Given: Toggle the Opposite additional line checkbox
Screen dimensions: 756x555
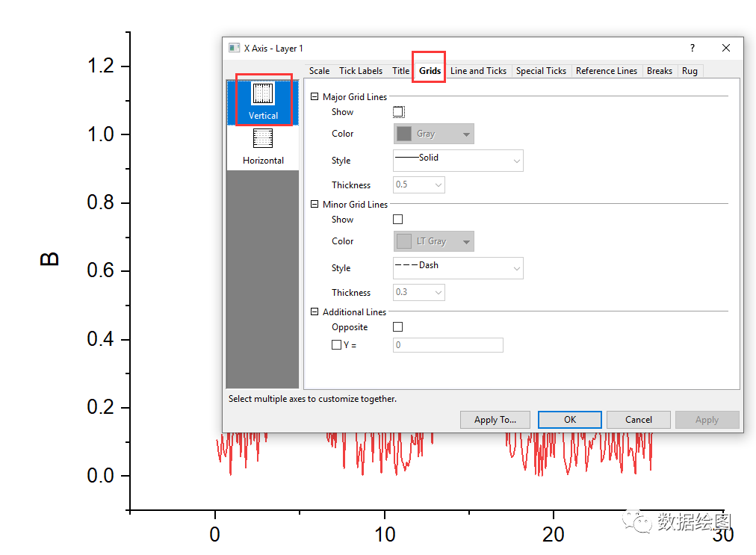Looking at the screenshot, I should tap(397, 327).
